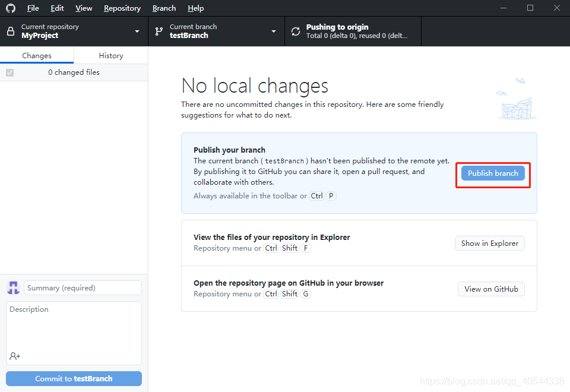The width and height of the screenshot is (570, 392).
Task: Switch to the History tab
Action: pos(111,55)
